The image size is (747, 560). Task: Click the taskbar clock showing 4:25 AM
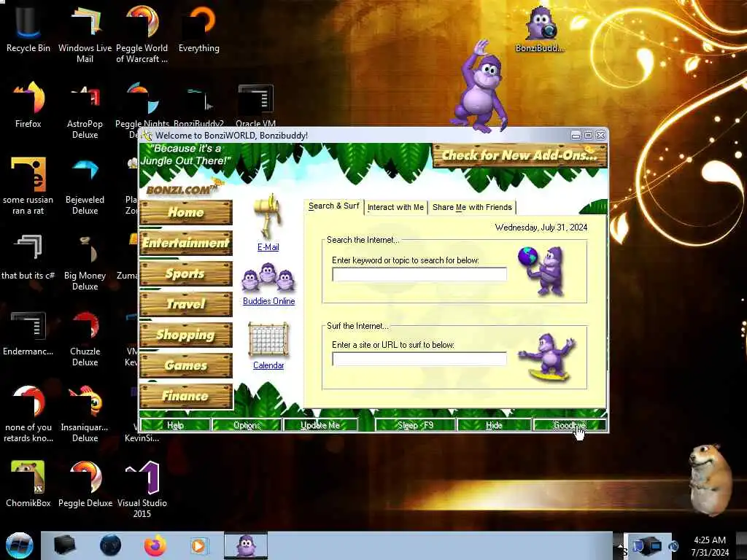coord(710,546)
